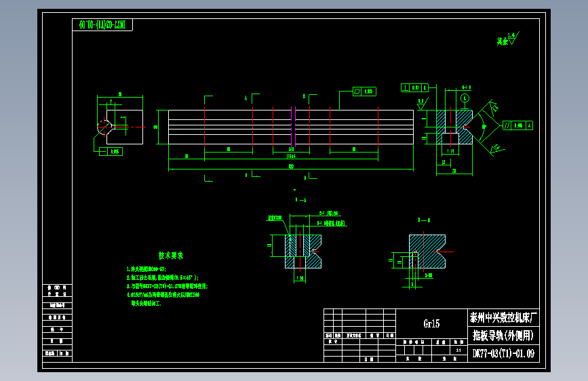
Task: Click the part name 拖板导轨(外侧用)
Action: click(x=503, y=336)
